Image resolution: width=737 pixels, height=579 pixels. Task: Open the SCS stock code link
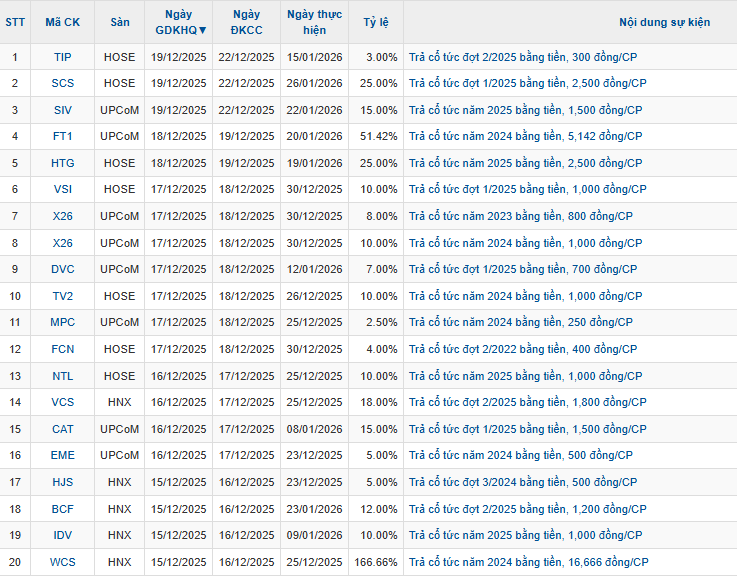(x=62, y=83)
